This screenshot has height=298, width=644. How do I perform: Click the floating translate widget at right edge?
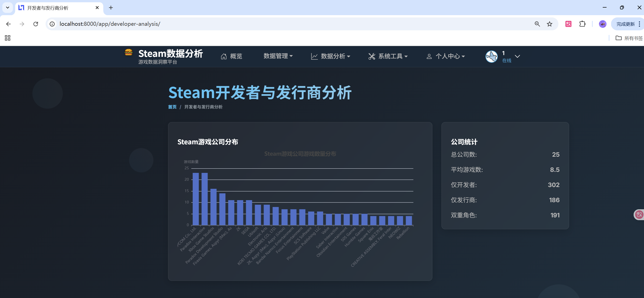pyautogui.click(x=639, y=215)
